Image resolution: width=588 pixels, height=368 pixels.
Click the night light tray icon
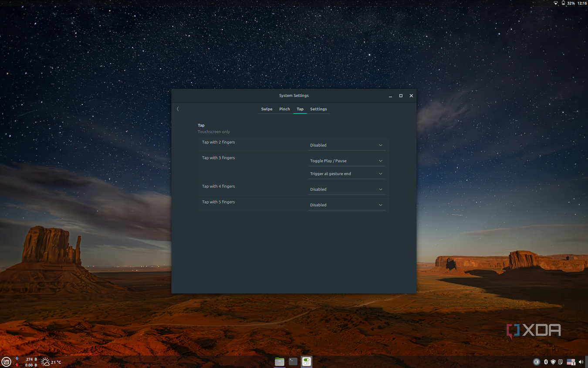click(x=537, y=362)
